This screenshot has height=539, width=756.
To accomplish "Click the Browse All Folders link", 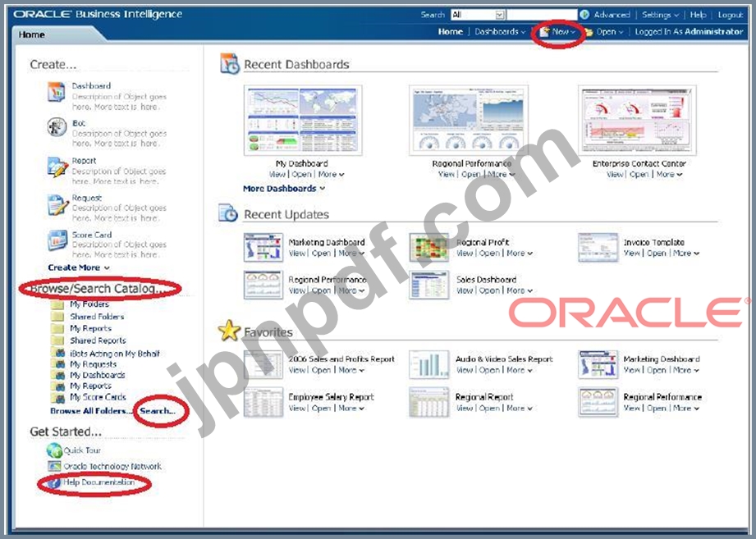I will point(91,410).
